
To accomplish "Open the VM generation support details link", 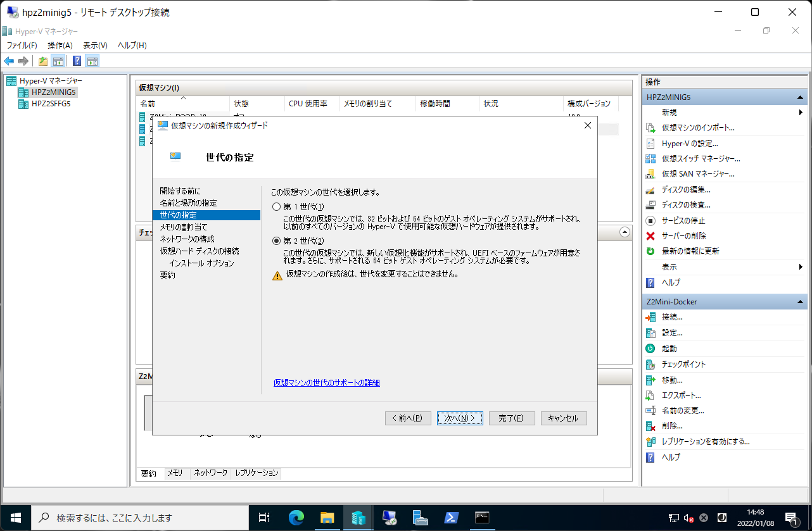I will pos(325,383).
